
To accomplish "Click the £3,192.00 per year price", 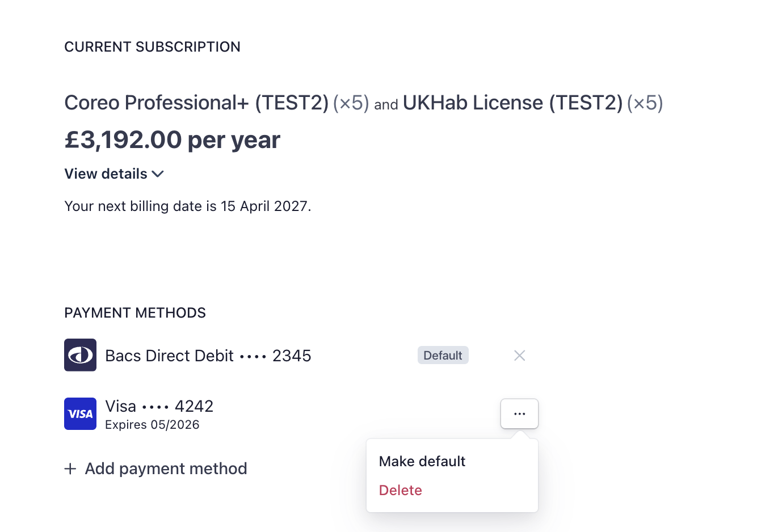I will click(173, 140).
